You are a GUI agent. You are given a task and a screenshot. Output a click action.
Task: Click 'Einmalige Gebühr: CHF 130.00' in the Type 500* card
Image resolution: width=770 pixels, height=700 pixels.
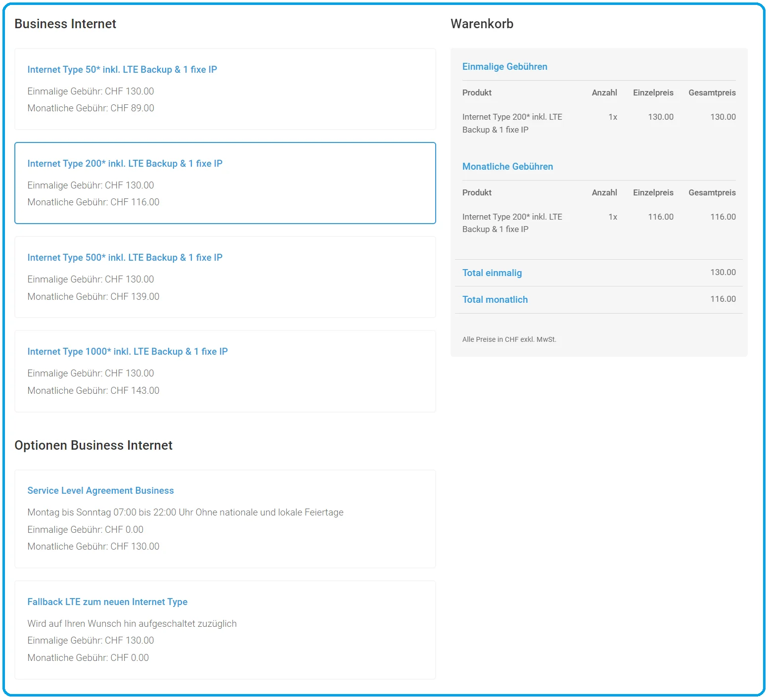(91, 280)
